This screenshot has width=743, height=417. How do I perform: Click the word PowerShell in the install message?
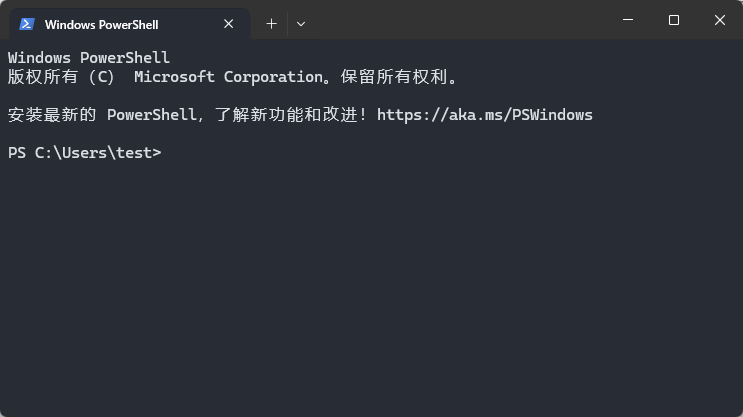152,115
